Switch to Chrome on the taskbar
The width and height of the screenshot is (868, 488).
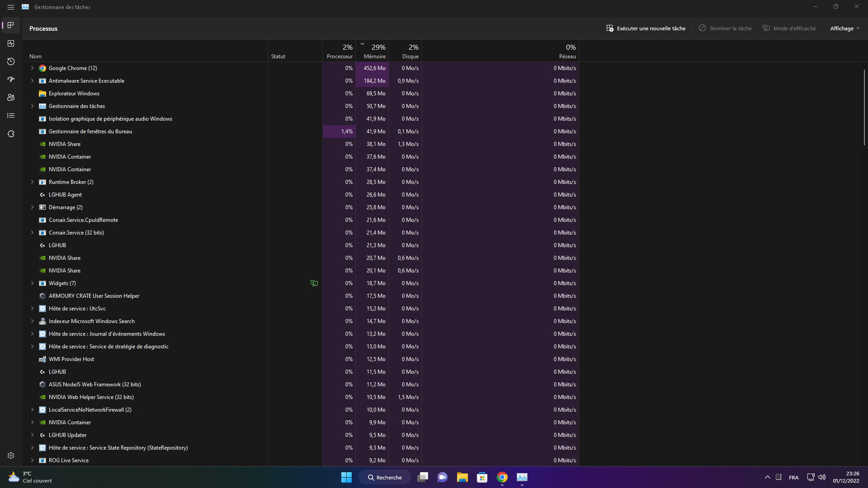pos(502,477)
